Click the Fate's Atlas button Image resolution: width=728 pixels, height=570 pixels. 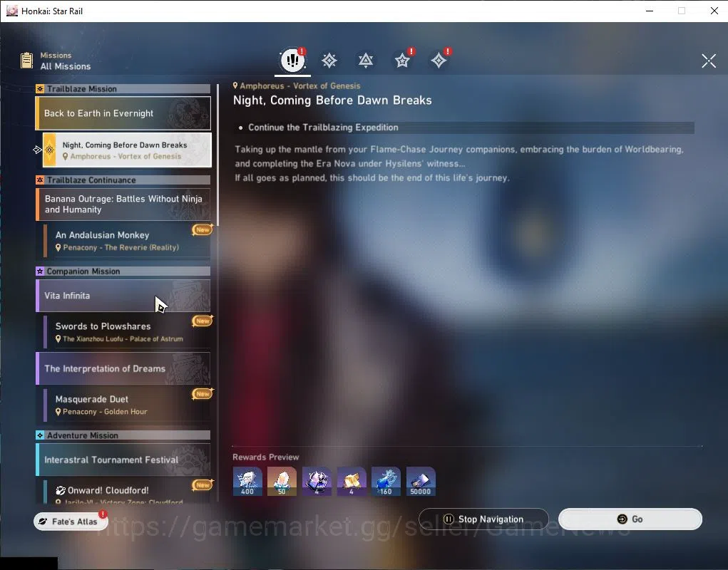[71, 522]
